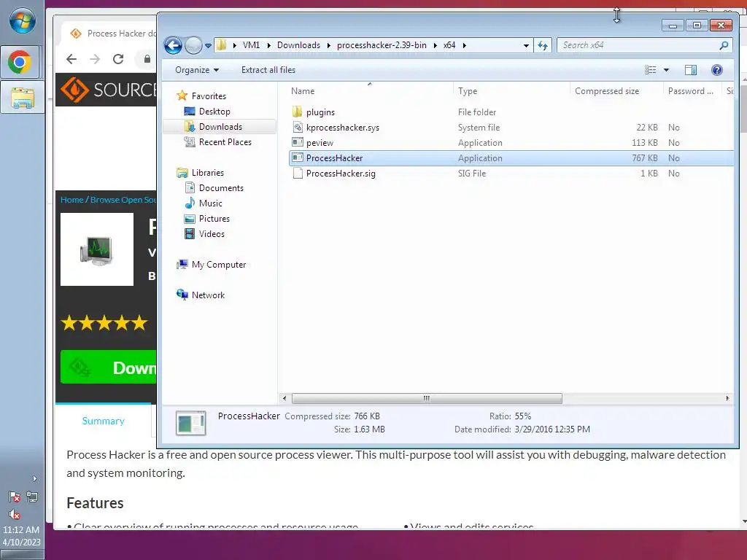747x560 pixels.
Task: Open the address bar history dropdown
Action: (x=526, y=46)
